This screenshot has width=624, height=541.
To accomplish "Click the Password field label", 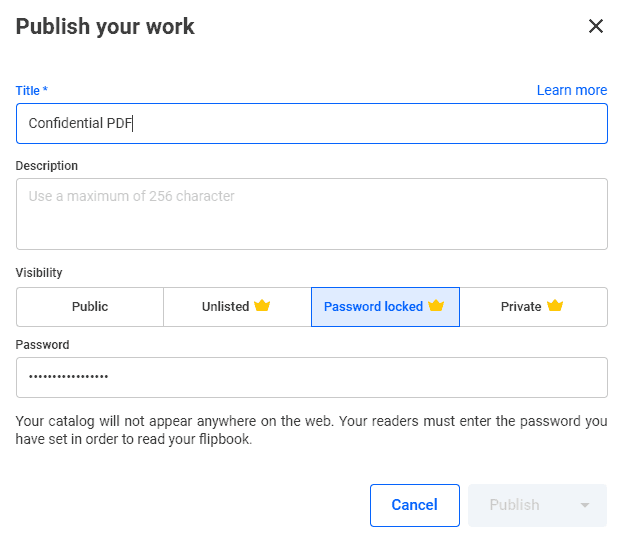I will [x=42, y=345].
